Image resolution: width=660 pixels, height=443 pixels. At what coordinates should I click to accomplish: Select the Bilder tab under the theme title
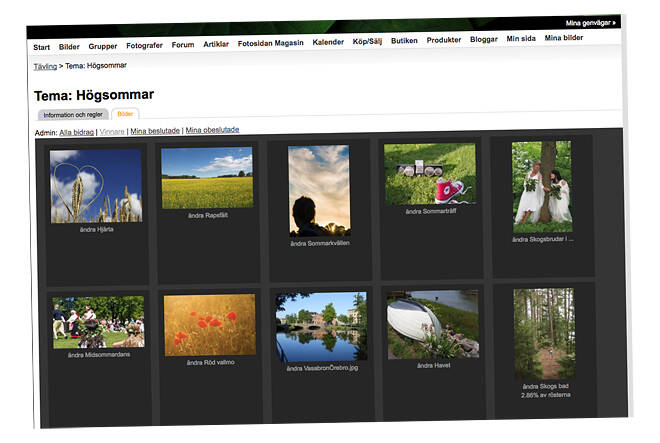(125, 114)
